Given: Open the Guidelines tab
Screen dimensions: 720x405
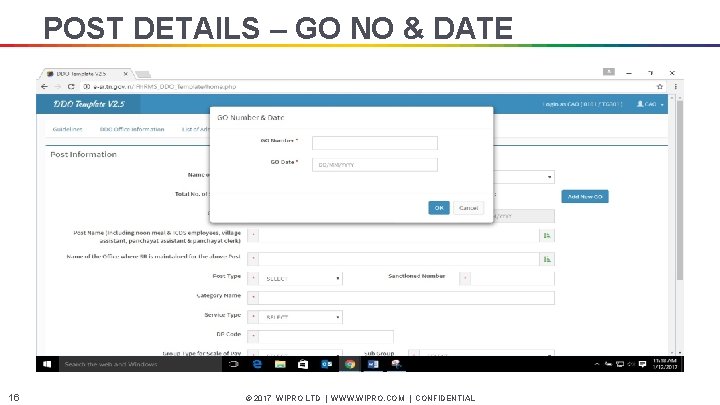Looking at the screenshot, I should (x=68, y=129).
